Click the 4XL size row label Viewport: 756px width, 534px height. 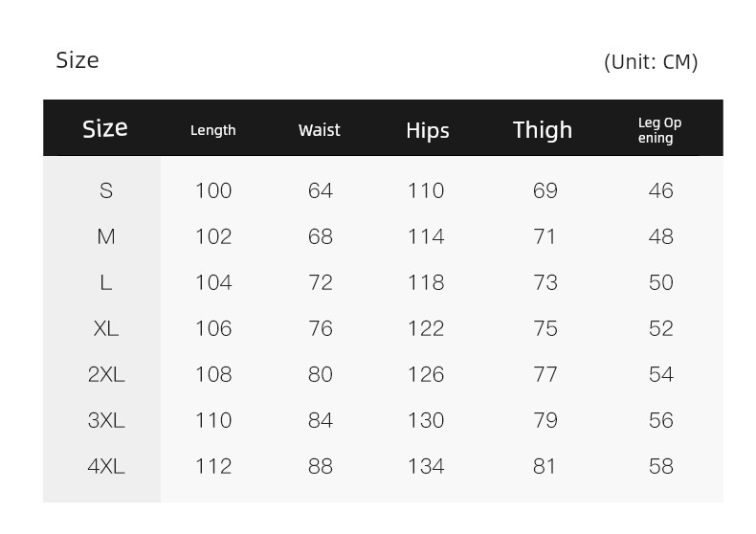coord(106,466)
